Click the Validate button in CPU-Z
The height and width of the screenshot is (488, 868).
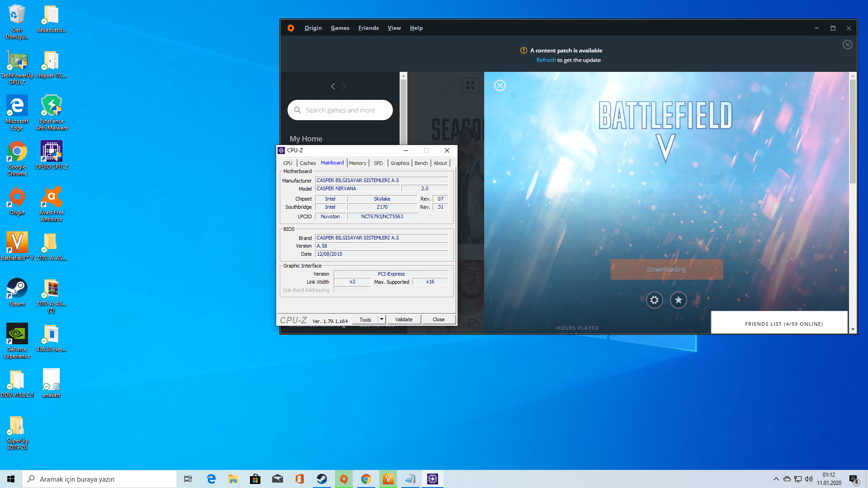click(x=404, y=319)
